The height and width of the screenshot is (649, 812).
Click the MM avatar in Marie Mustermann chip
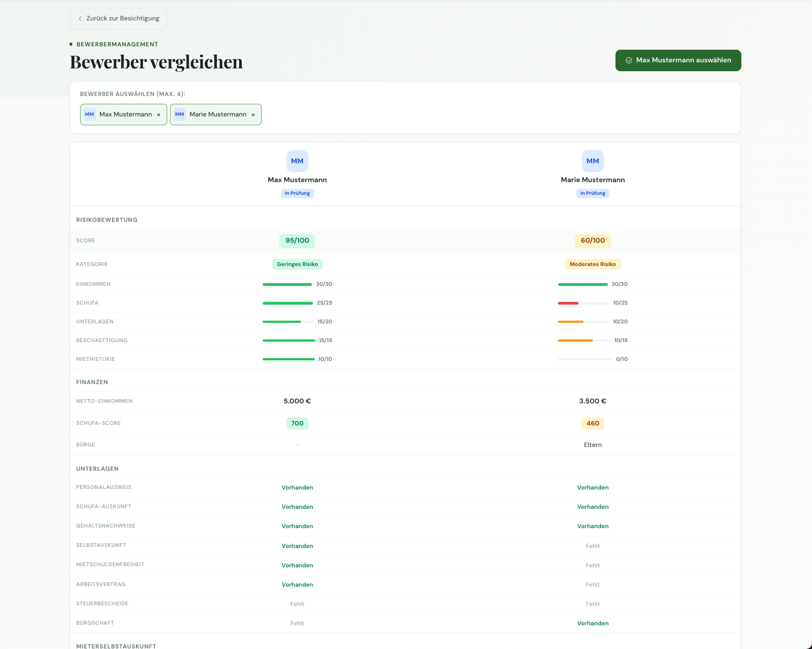click(x=179, y=115)
